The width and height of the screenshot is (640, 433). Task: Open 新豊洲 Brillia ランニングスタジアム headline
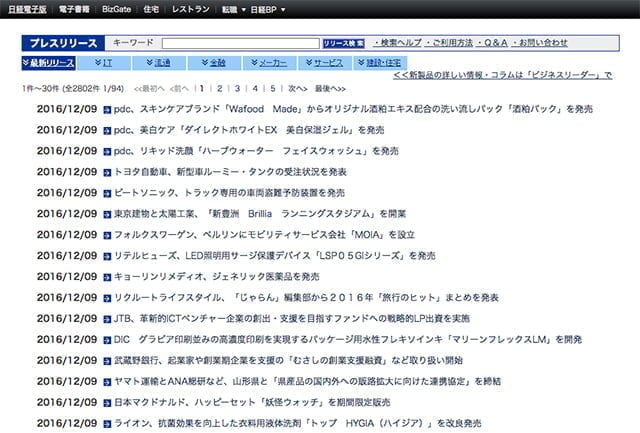pyautogui.click(x=260, y=214)
